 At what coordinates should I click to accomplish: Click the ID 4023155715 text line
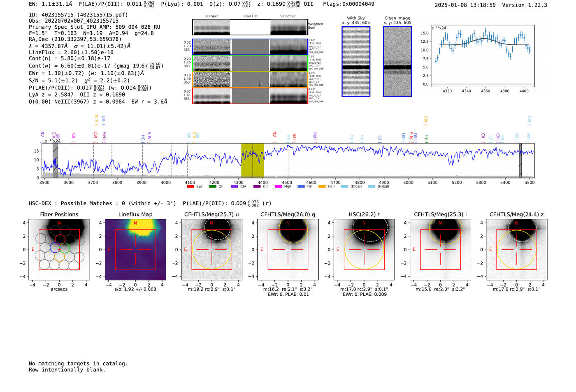(x=78, y=15)
